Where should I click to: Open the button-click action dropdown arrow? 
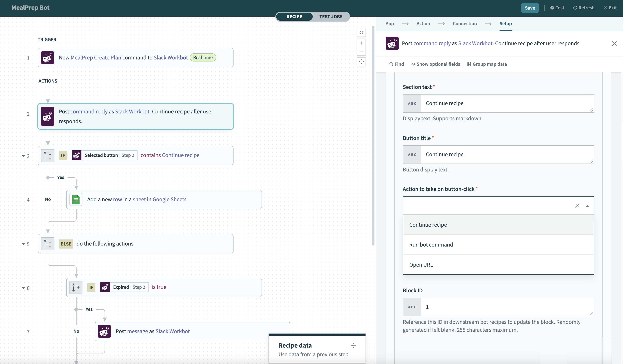pyautogui.click(x=587, y=206)
